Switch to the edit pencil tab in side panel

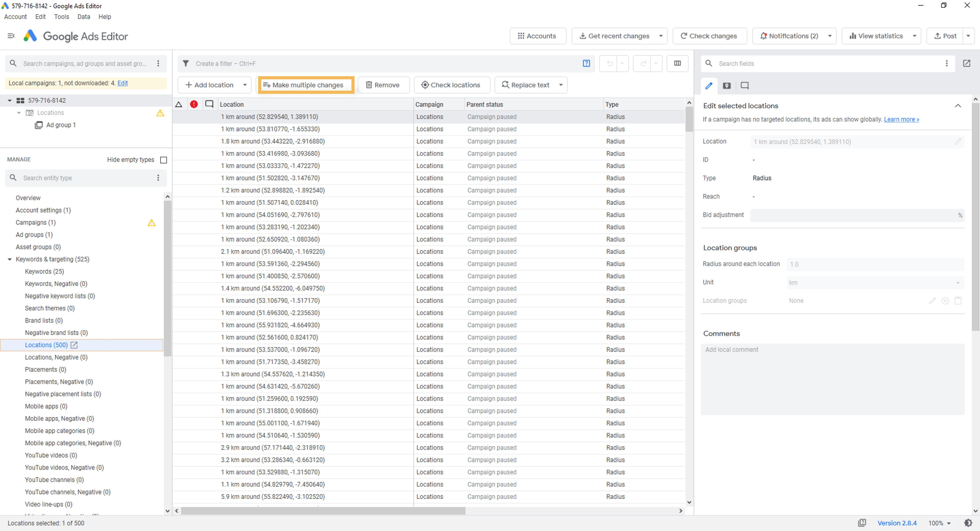pos(708,86)
